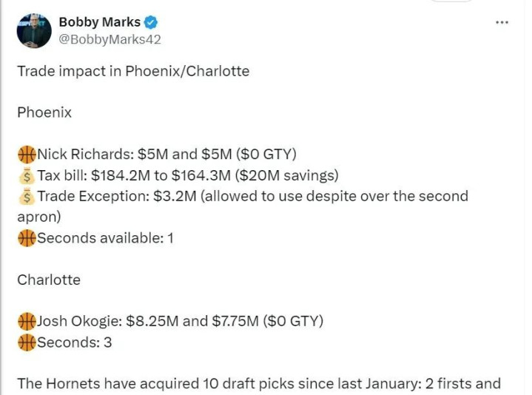Click money bag emoji beside Tax bill

coord(27,175)
